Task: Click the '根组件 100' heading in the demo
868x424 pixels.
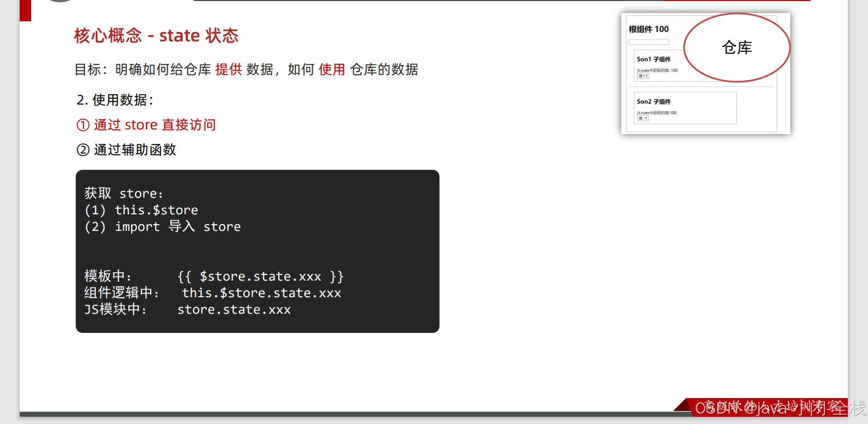Action: click(649, 29)
